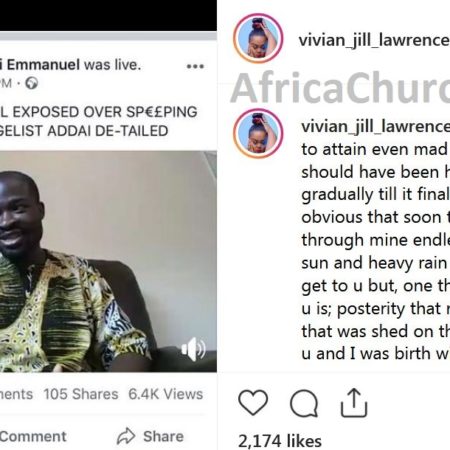This screenshot has height=450, width=450.
Task: Open vivian_jill_lawrence username in header
Action: coord(374,40)
